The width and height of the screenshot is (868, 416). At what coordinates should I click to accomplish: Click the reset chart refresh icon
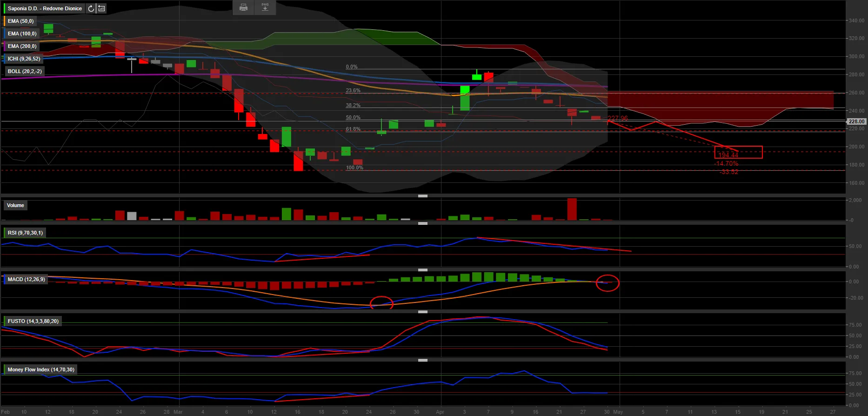[x=91, y=8]
